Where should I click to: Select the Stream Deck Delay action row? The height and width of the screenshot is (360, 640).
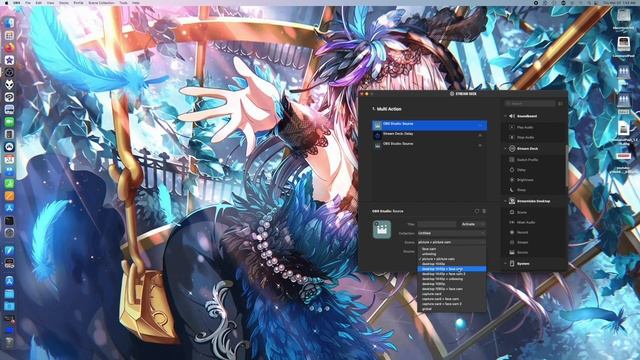[429, 135]
